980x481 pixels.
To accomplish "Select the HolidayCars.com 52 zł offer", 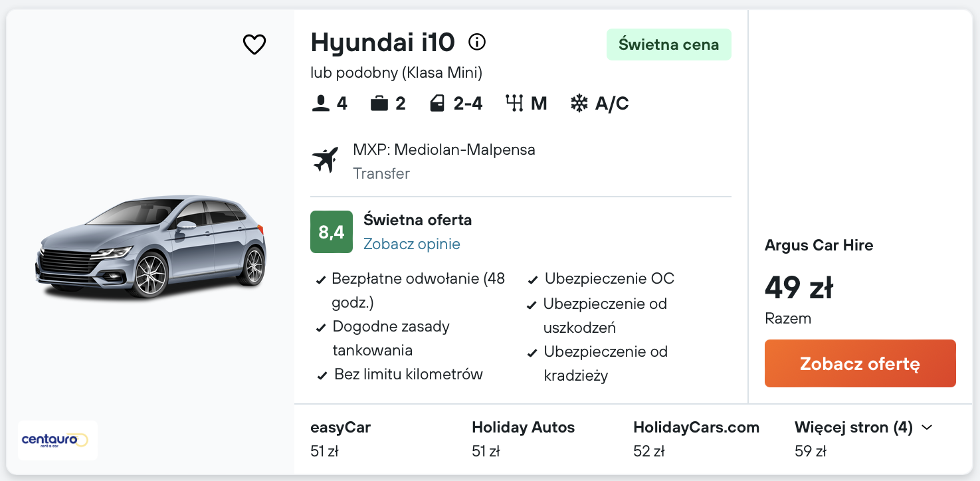I will click(x=696, y=438).
